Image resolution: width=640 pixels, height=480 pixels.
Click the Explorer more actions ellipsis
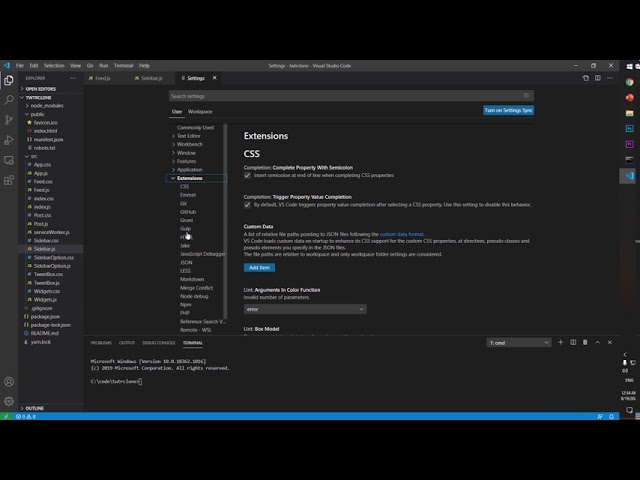73,78
